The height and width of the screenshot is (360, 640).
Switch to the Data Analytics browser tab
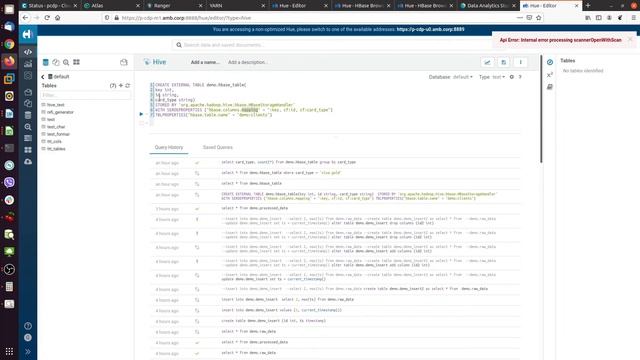coord(488,6)
